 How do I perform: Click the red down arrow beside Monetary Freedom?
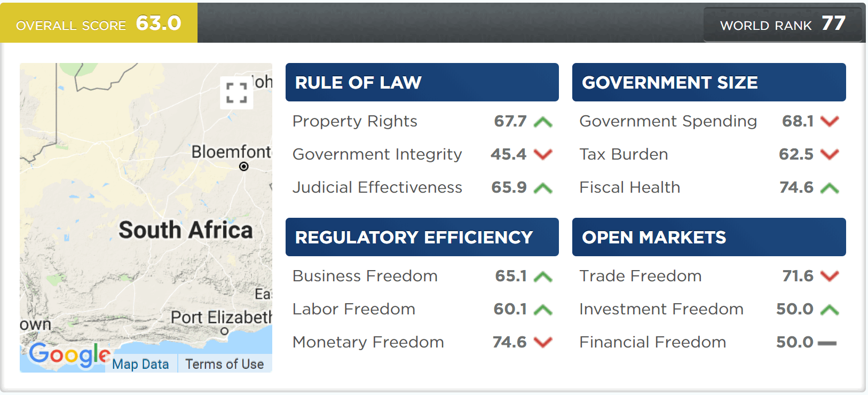coord(543,342)
